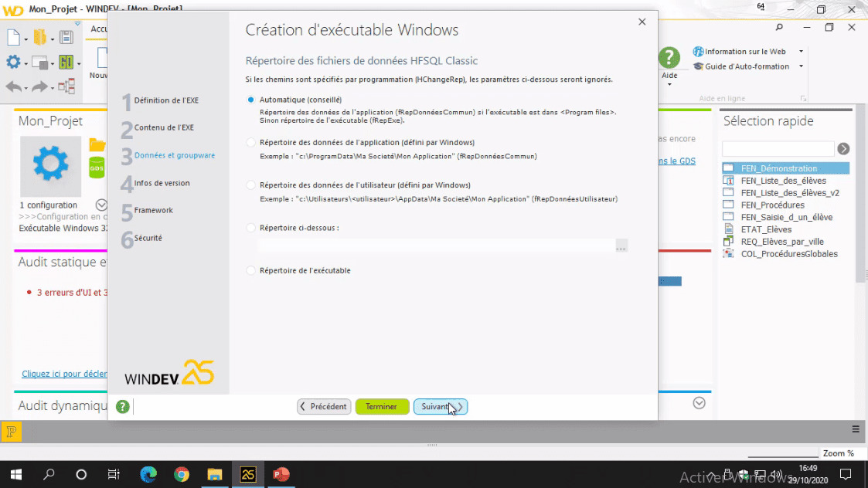Click inside the Sélection rapide search field
Screen dimensions: 868x488
tap(777, 148)
